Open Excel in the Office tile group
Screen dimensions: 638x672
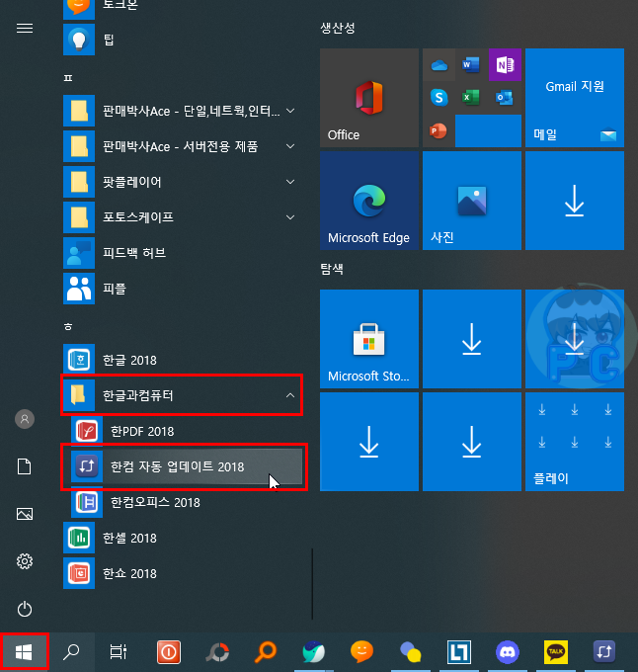471,98
